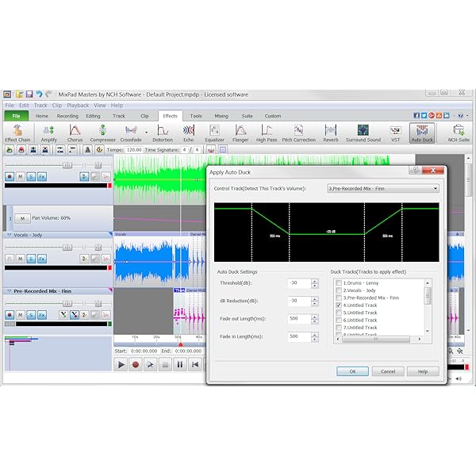476x476 pixels.
Task: Click the Play transport button
Action: point(121,364)
